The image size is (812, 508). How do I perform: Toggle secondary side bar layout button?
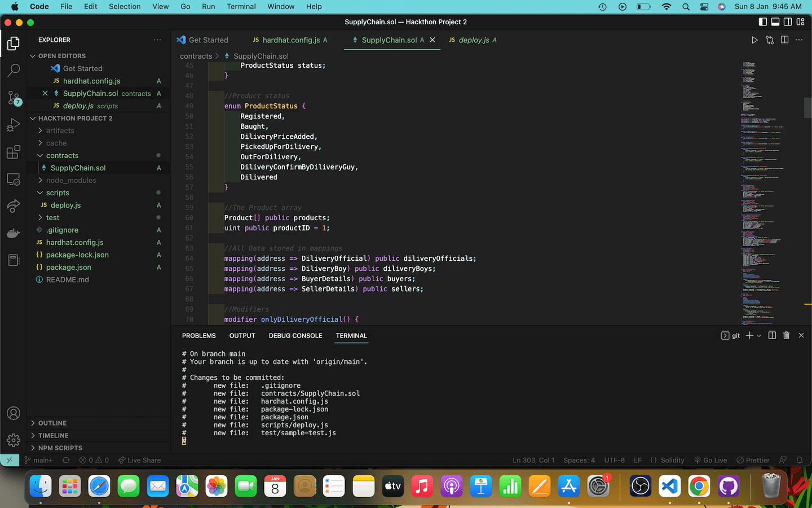pos(788,22)
